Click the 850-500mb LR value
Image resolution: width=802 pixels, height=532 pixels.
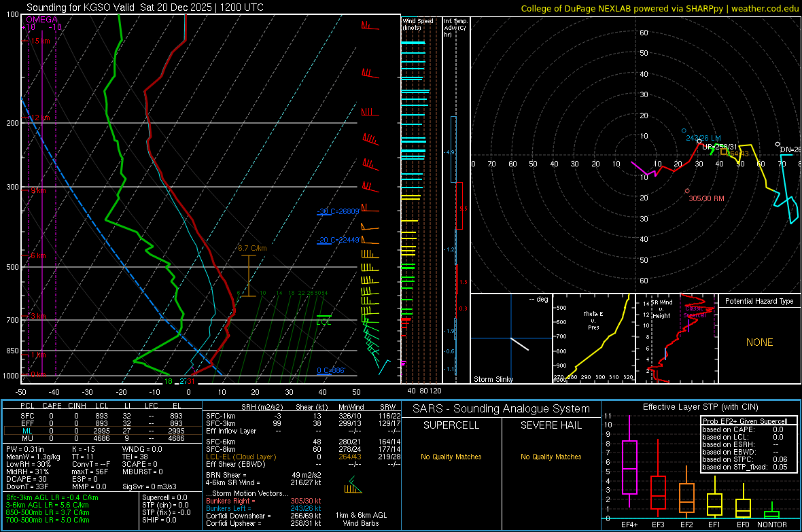tap(48, 512)
